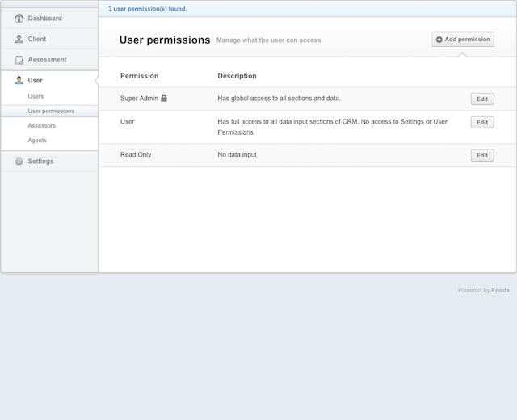This screenshot has height=420, width=517.
Task: Click the User avatar icon in sidebar
Action: pos(19,80)
